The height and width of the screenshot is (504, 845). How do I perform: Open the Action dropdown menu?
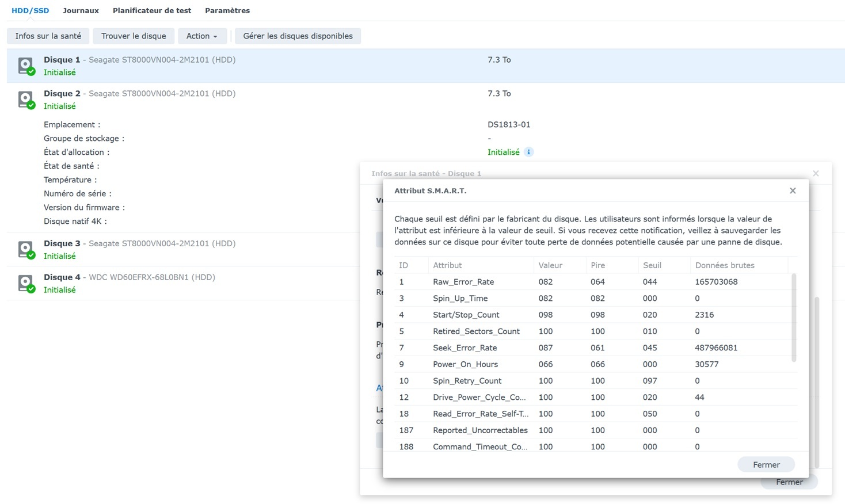point(202,36)
